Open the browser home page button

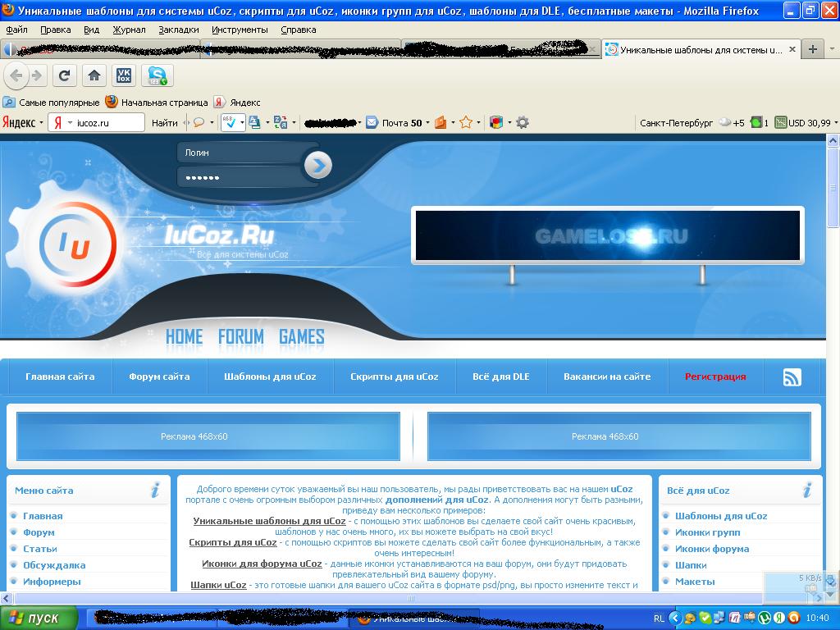point(94,75)
